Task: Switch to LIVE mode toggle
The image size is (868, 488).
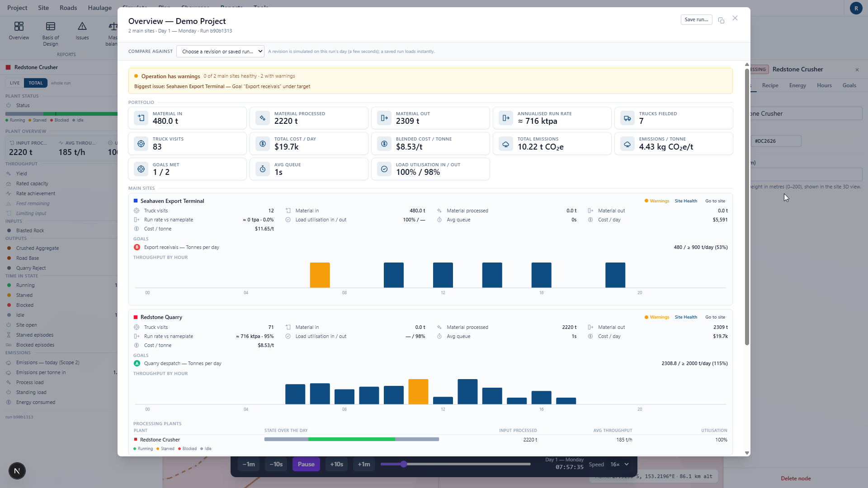Action: (x=15, y=83)
